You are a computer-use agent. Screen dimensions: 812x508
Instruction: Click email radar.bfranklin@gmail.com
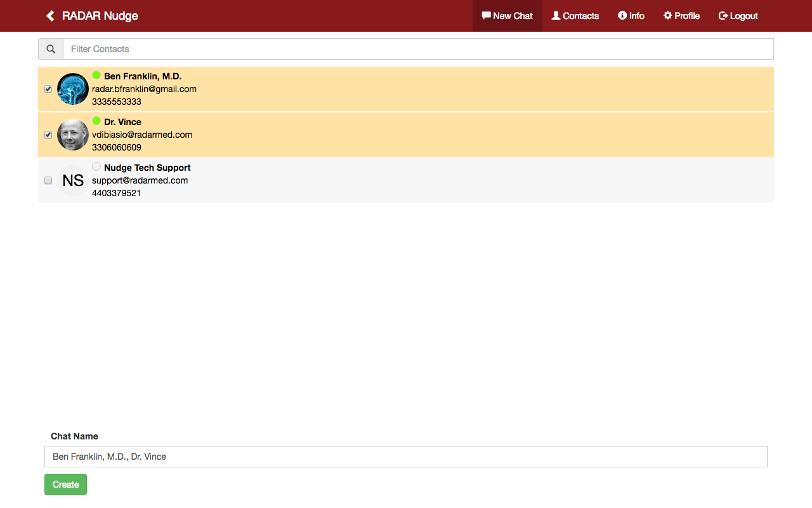tap(144, 89)
